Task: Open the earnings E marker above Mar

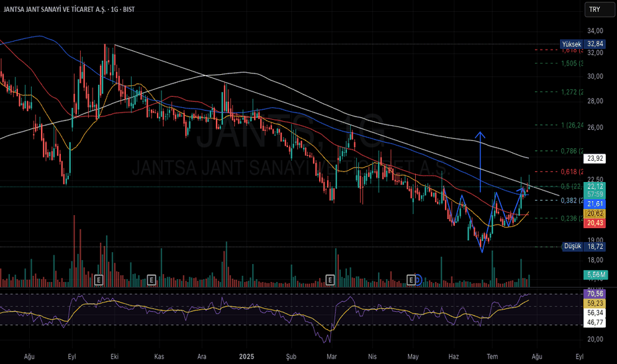Action: pos(330,280)
